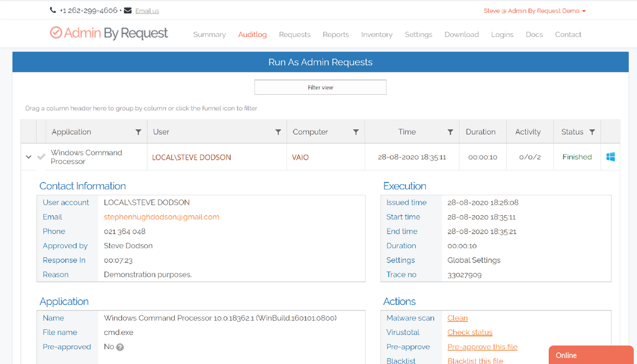Sort by the Time column header
The width and height of the screenshot is (637, 364).
pyautogui.click(x=407, y=132)
